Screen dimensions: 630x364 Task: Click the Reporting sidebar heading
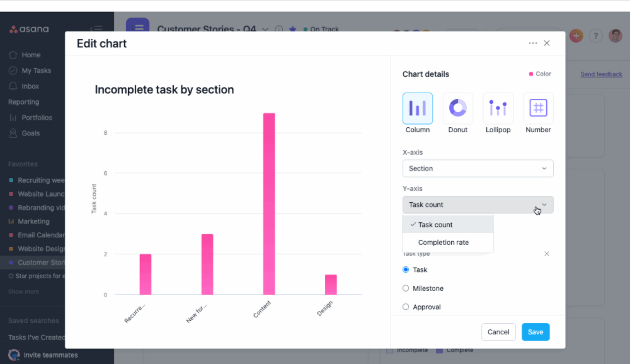coord(24,101)
